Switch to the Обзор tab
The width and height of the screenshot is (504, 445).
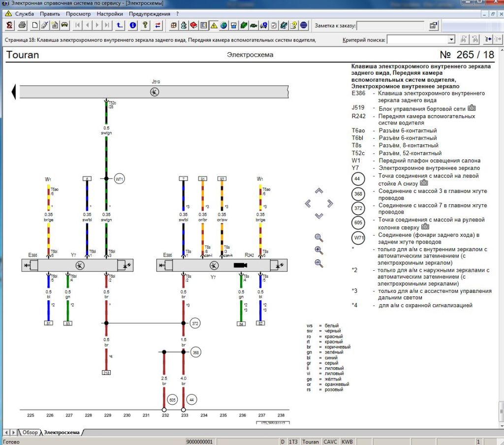(x=30, y=433)
